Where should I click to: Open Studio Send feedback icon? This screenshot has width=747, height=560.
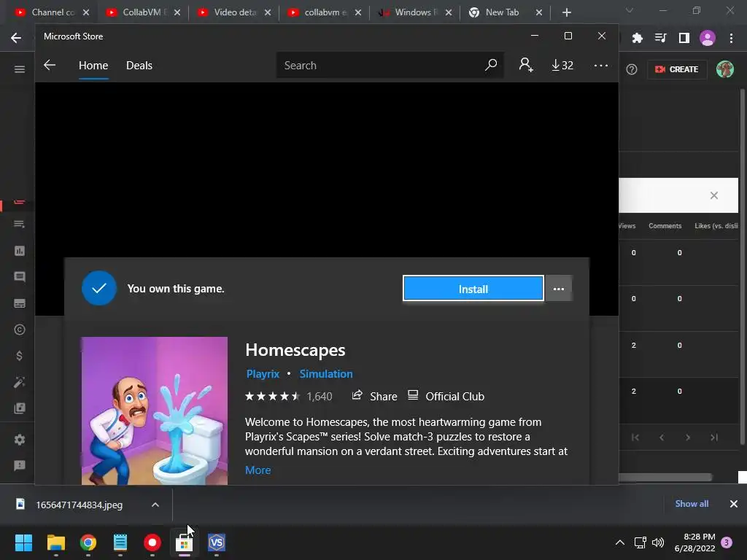point(20,466)
